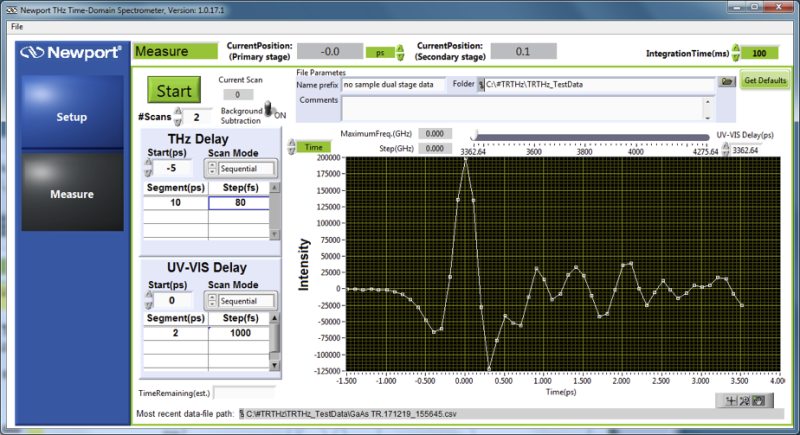Screen dimensions: 800x435
Task: Click the folder path mode icon
Action: pos(481,85)
